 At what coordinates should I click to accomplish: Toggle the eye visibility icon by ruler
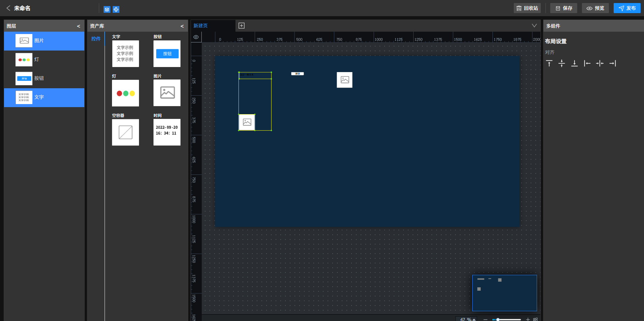coord(196,37)
